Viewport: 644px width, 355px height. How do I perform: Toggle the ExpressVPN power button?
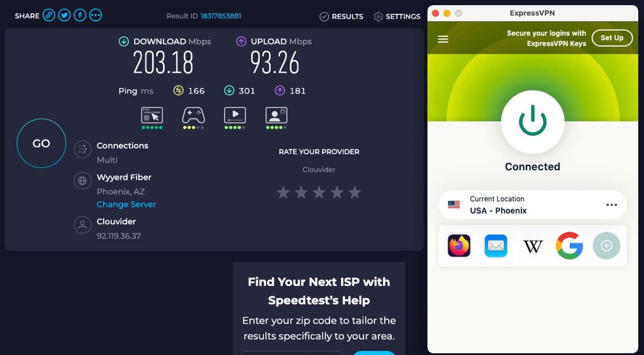pyautogui.click(x=533, y=122)
